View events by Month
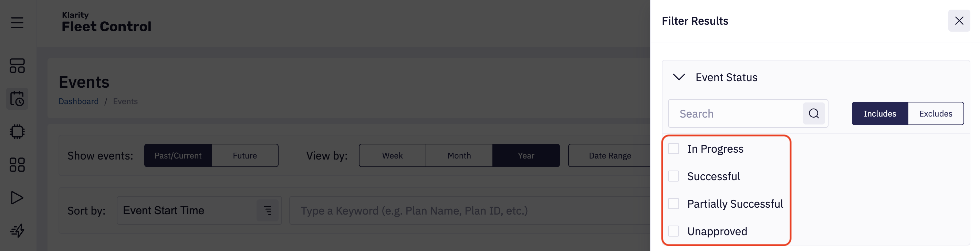 [459, 156]
